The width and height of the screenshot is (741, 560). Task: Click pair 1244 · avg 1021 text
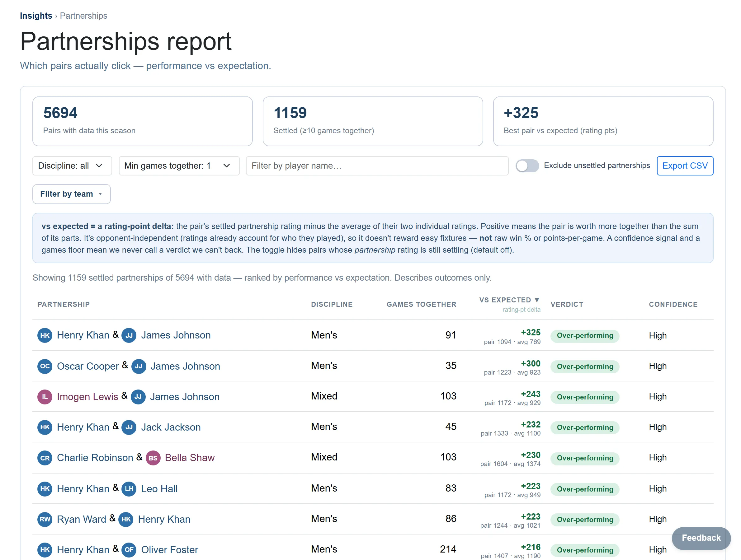[510, 525]
